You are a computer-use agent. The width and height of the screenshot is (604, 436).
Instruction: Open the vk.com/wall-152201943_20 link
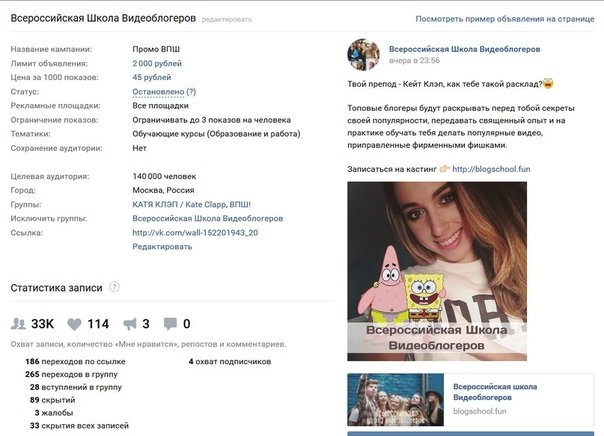coord(195,233)
